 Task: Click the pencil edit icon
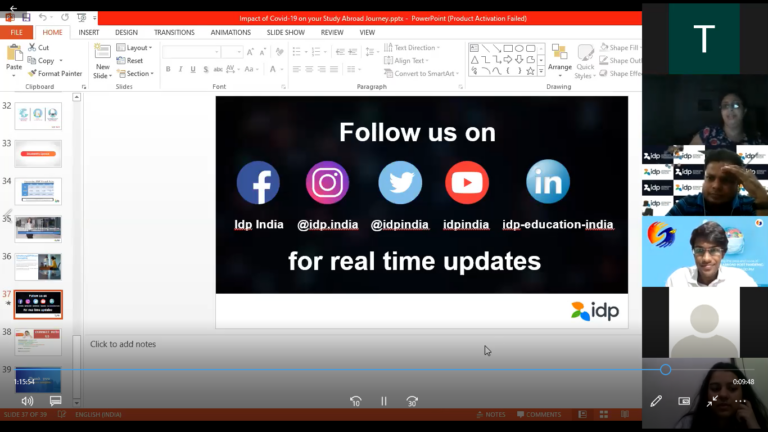pos(656,401)
